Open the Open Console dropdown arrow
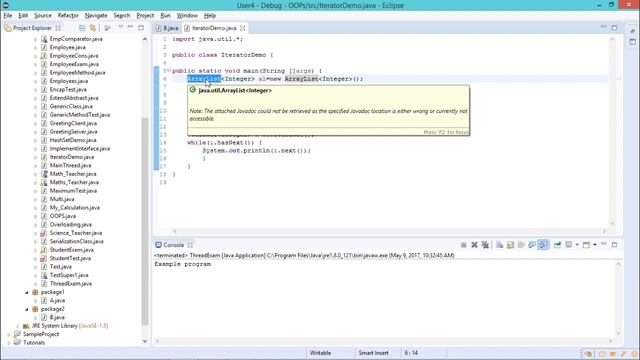Viewport: 640px width, 360px height. (595, 245)
